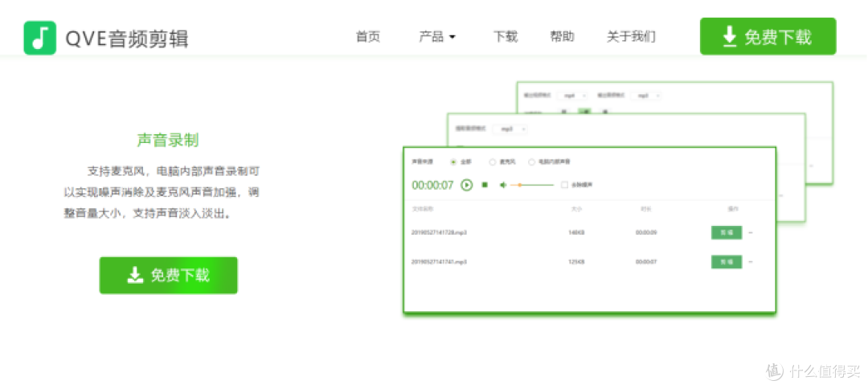868x389 pixels.
Task: Open the mp3 dropdown in middle window
Action: pos(511,129)
